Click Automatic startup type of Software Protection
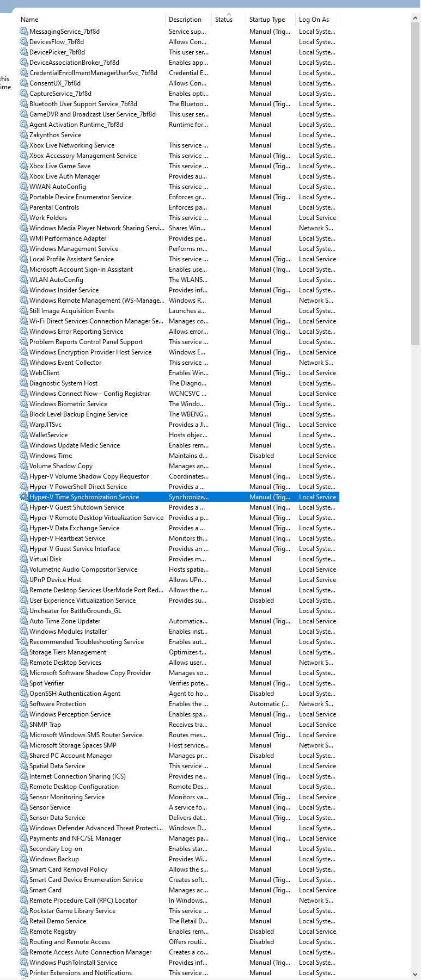421x980 pixels. [269, 704]
